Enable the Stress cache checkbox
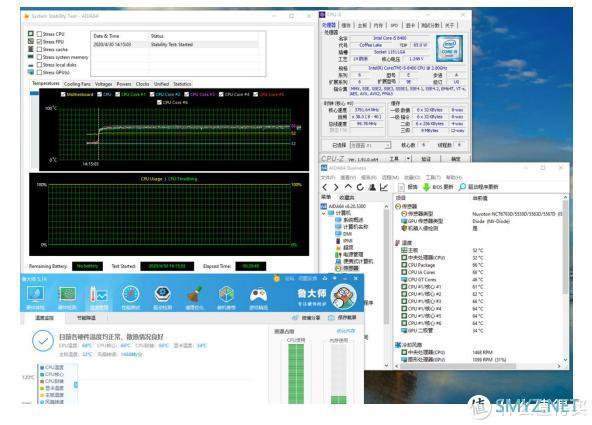The height and width of the screenshot is (425, 592). tap(39, 49)
